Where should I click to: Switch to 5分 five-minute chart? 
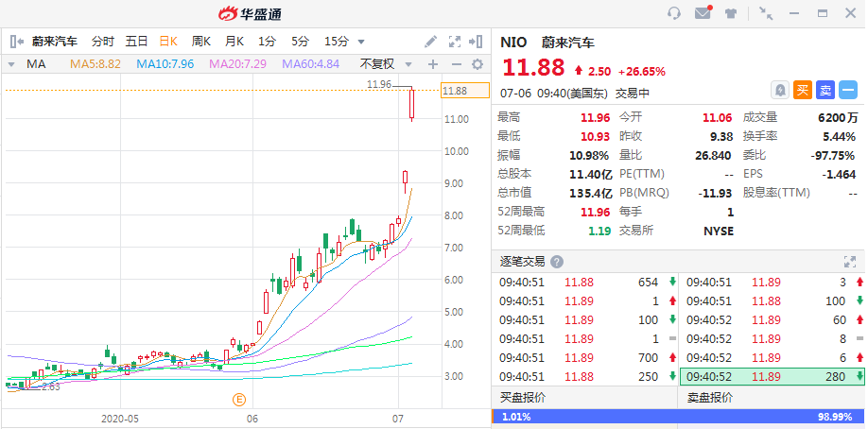(x=300, y=41)
